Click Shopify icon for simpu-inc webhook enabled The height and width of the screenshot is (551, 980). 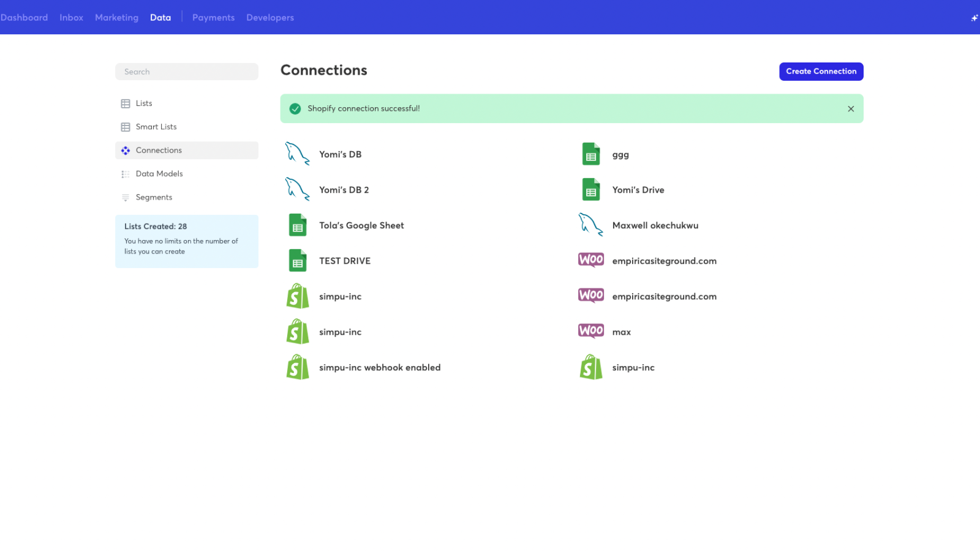coord(298,367)
